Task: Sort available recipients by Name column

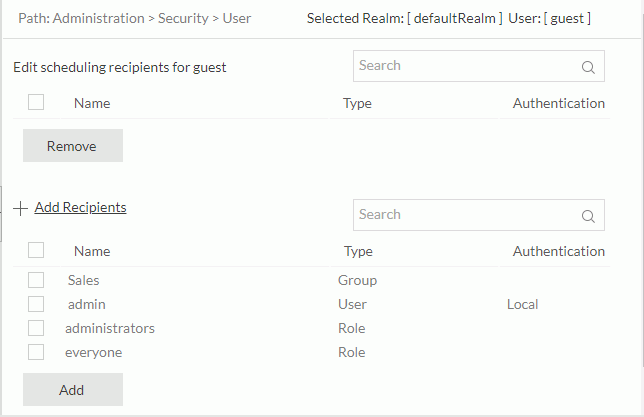Action: (92, 251)
